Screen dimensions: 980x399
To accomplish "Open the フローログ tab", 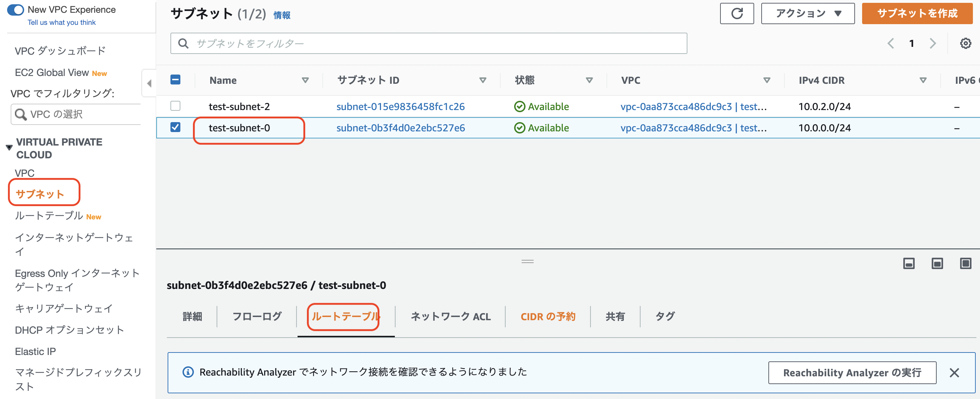I will pos(257,316).
